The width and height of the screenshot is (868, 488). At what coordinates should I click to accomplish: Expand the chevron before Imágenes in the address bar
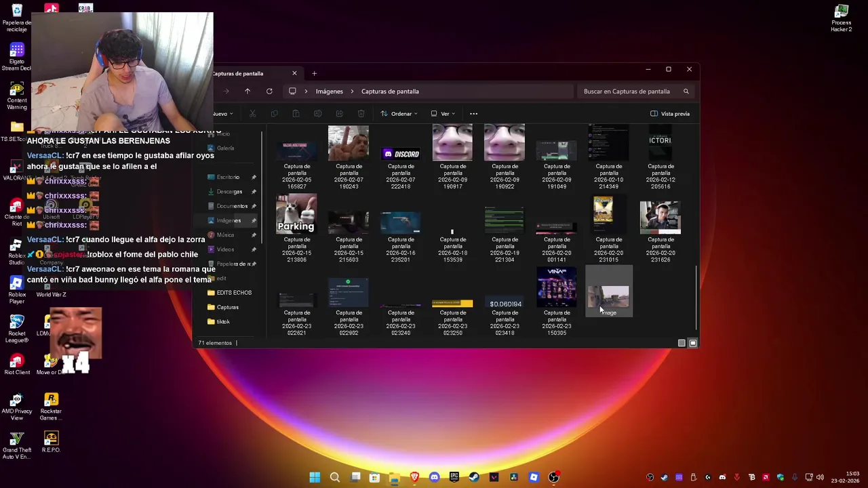click(x=307, y=91)
